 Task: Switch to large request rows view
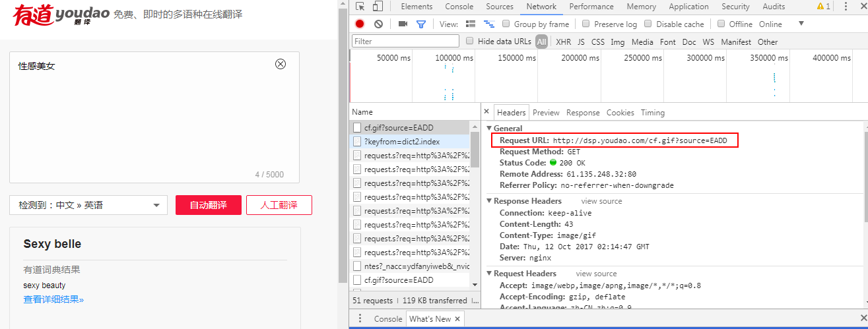[471, 24]
